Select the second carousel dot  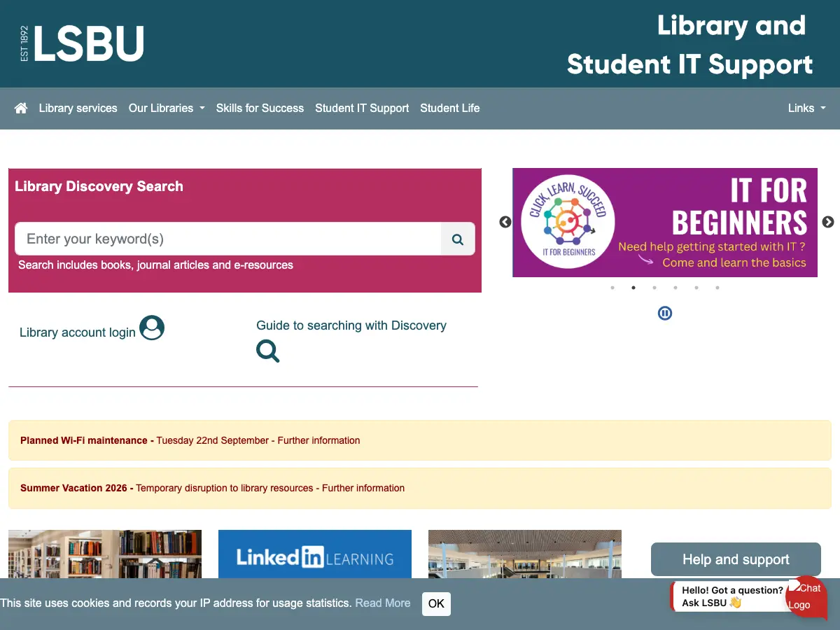(633, 288)
